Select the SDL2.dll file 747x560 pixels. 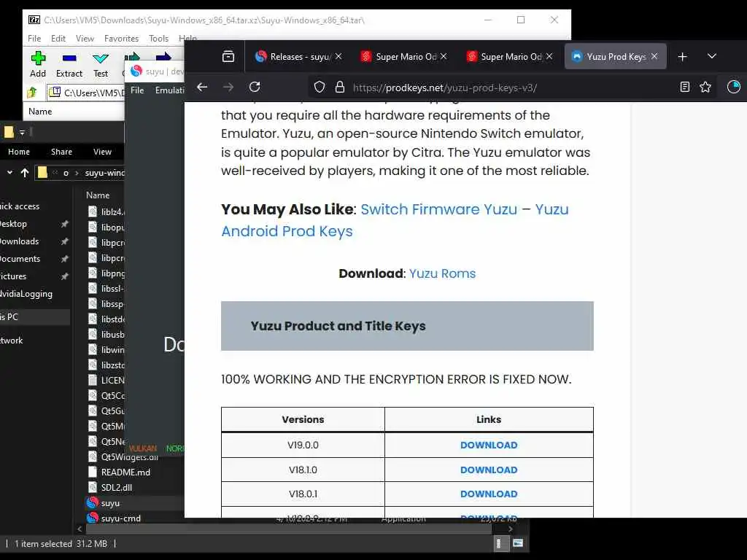click(x=117, y=488)
